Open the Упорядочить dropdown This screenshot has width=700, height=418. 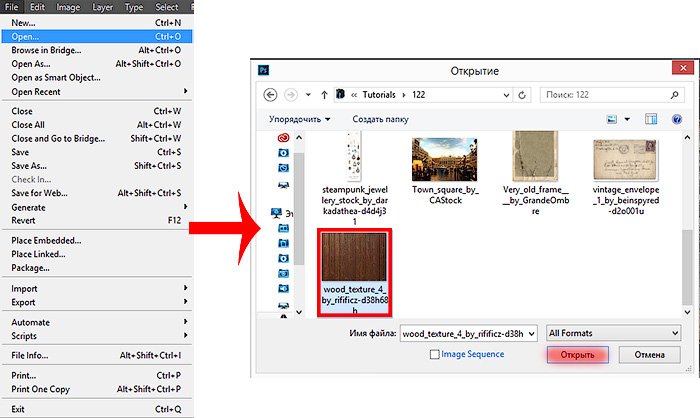tap(300, 119)
